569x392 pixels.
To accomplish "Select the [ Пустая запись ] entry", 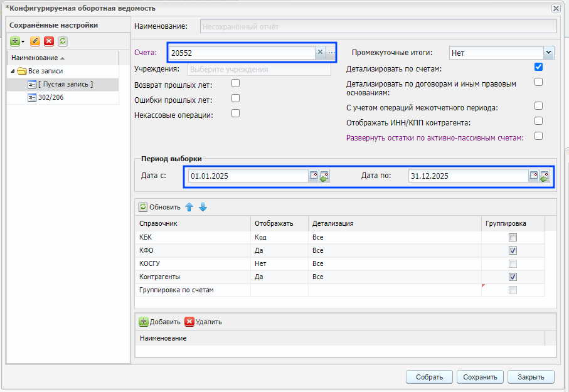I will click(x=65, y=84).
